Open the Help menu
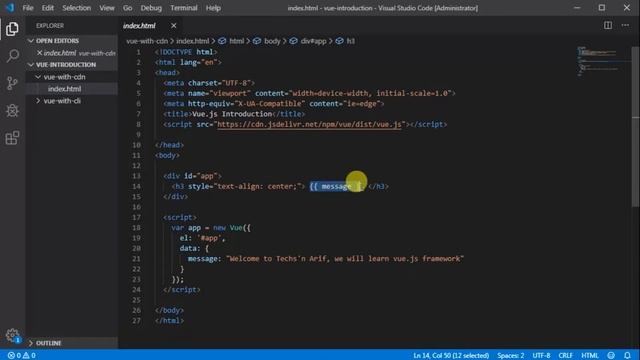The image size is (640, 360). (213, 8)
